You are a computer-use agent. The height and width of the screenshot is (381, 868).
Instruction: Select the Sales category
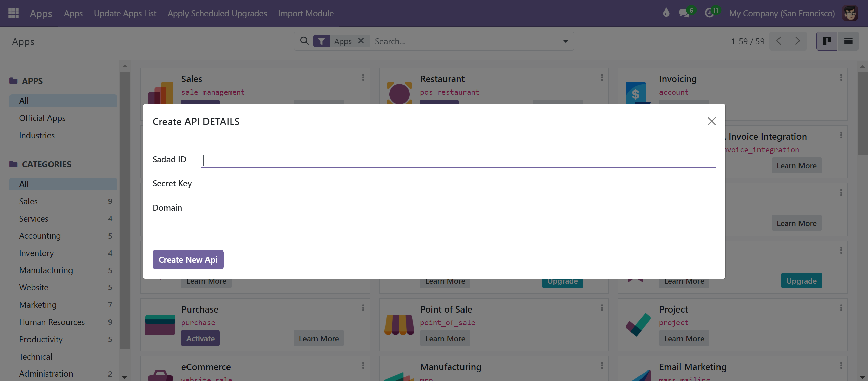[63, 201]
